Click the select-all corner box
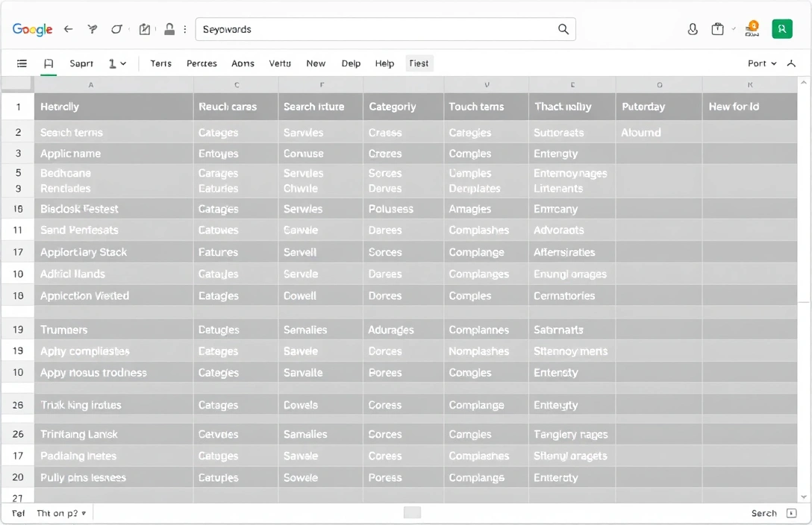 (x=17, y=84)
